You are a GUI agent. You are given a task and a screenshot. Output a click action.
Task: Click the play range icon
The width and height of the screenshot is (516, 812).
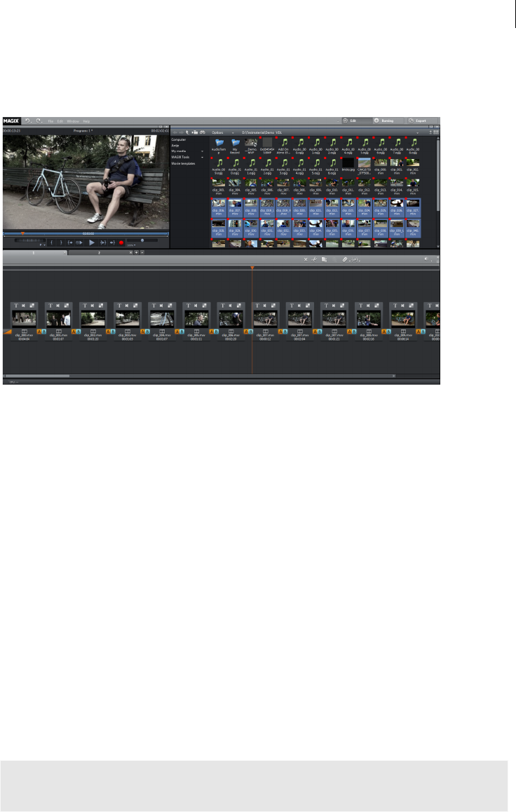click(79, 242)
